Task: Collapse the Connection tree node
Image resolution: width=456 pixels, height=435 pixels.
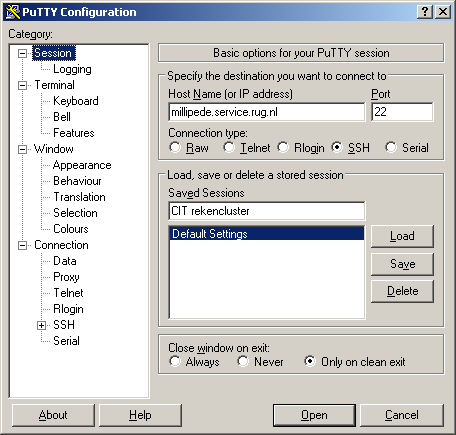Action: (22, 246)
